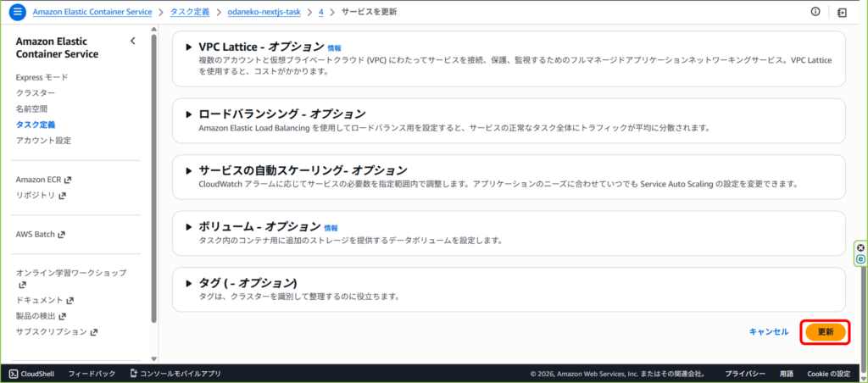This screenshot has height=383, width=868.
Task: Open the tools panel icon at top right
Action: [x=842, y=13]
